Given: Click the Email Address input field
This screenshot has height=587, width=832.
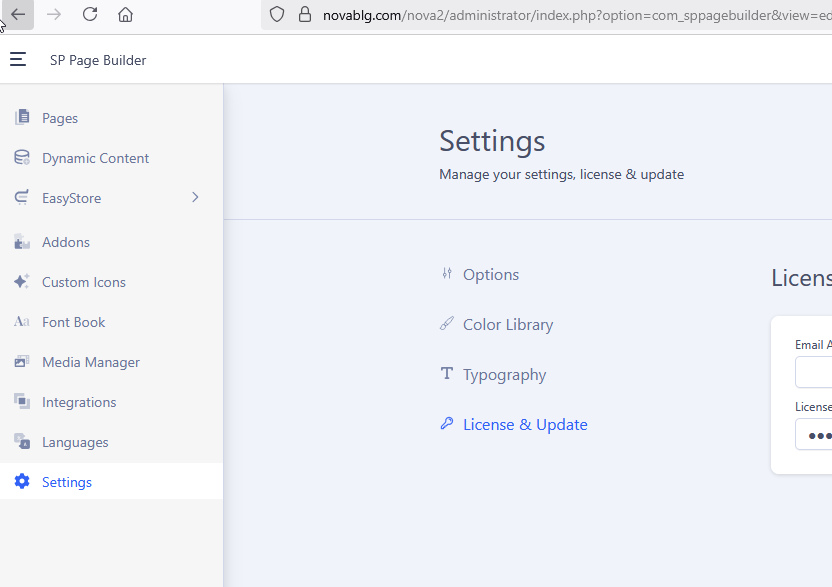Looking at the screenshot, I should click(815, 372).
